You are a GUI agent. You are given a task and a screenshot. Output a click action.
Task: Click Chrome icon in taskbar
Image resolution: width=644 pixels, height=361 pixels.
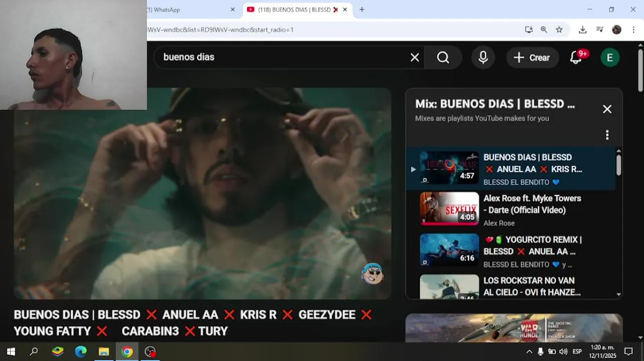point(127,352)
